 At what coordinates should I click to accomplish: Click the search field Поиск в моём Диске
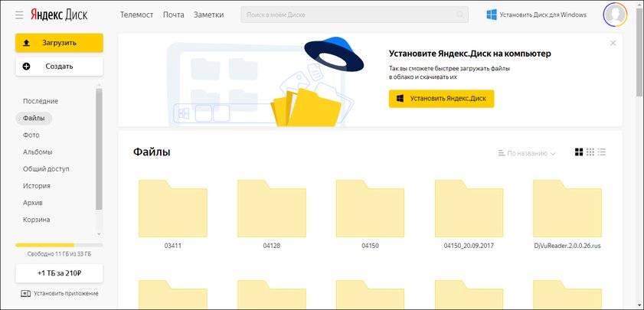[x=355, y=15]
